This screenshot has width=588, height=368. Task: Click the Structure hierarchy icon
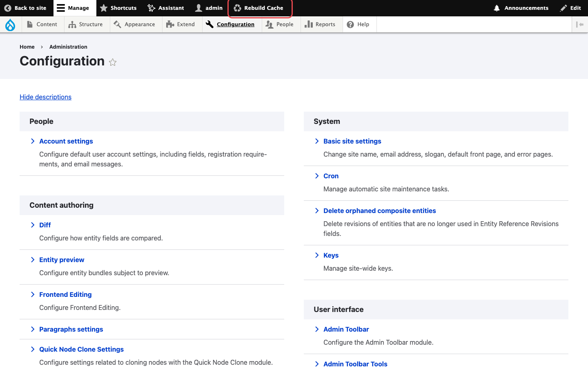[72, 25]
